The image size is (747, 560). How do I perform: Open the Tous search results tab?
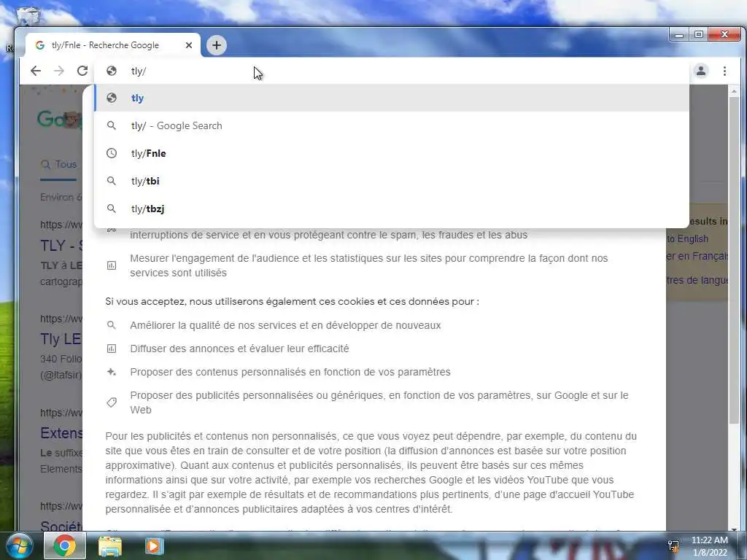[x=58, y=165]
